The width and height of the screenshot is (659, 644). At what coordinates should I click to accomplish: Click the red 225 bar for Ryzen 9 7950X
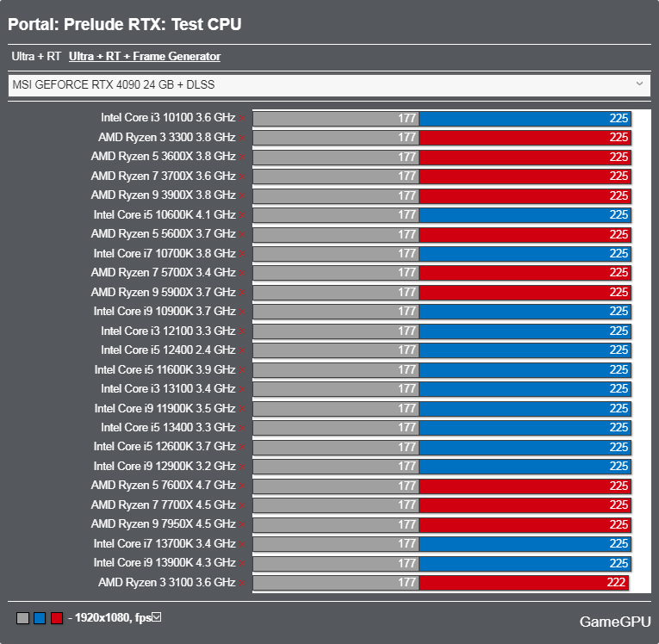(x=525, y=524)
